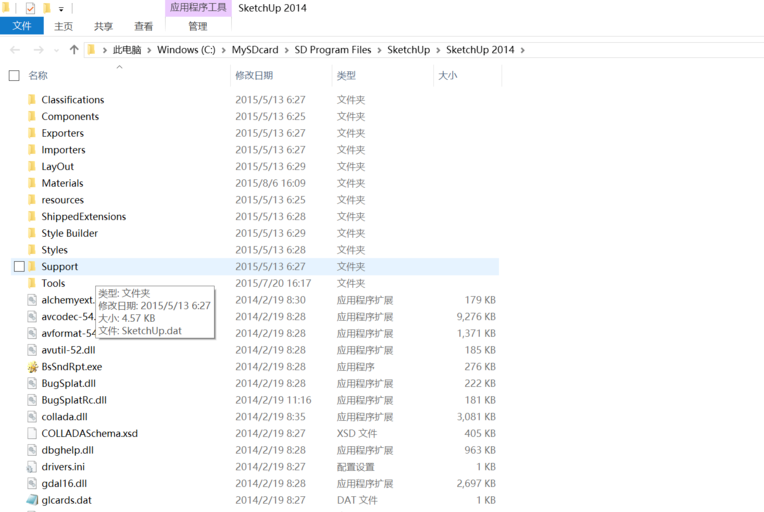
Task: Open quick access toolbar customize dropdown
Action: coord(61,9)
